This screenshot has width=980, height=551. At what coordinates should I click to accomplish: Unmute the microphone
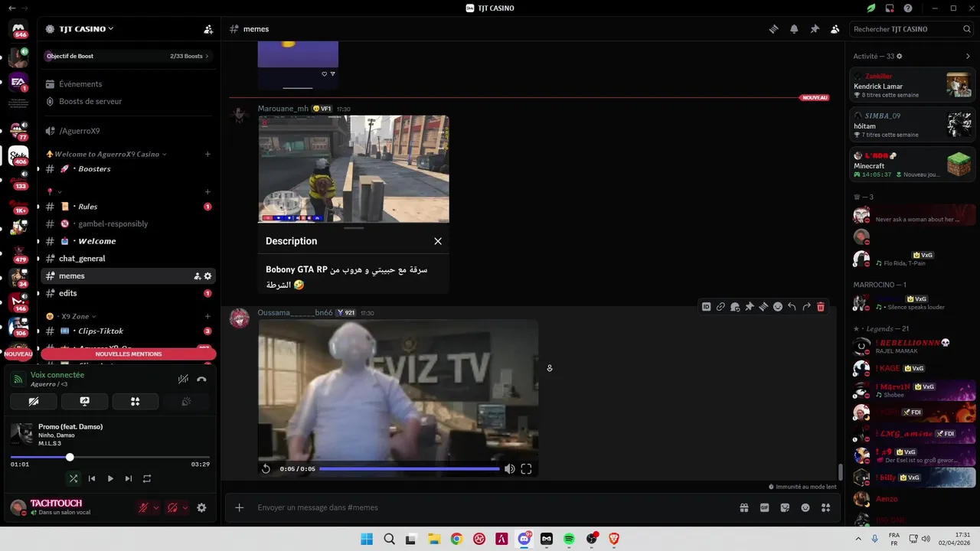pos(142,507)
